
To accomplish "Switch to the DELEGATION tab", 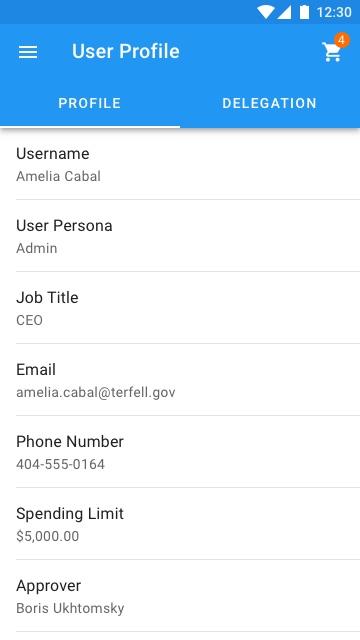I will (x=270, y=103).
